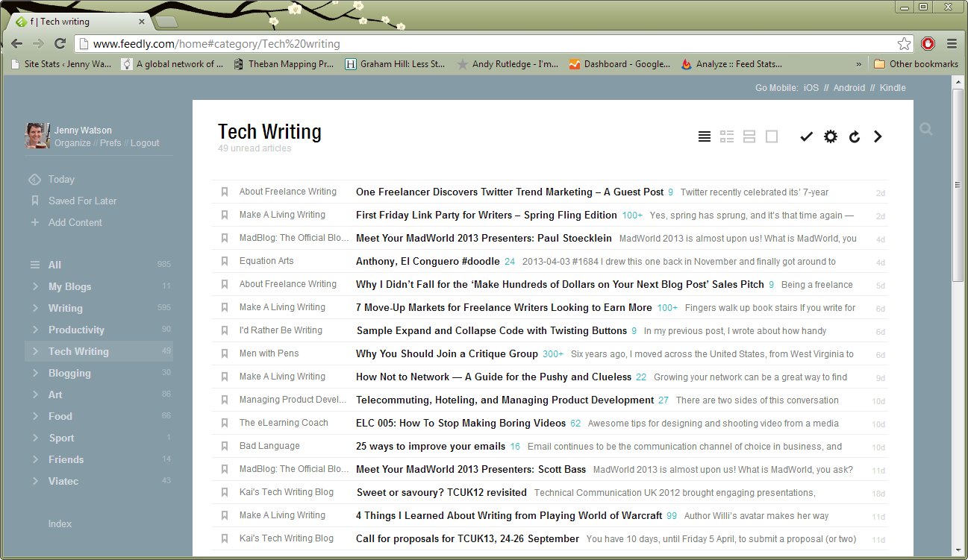968x560 pixels.
Task: Switch to magazine view layout
Action: [x=726, y=136]
